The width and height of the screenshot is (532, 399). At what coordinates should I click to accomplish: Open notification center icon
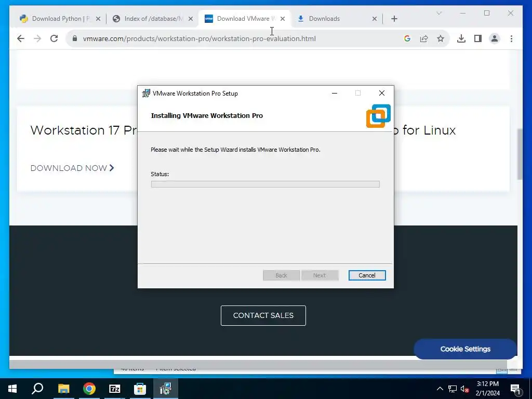coord(516,389)
